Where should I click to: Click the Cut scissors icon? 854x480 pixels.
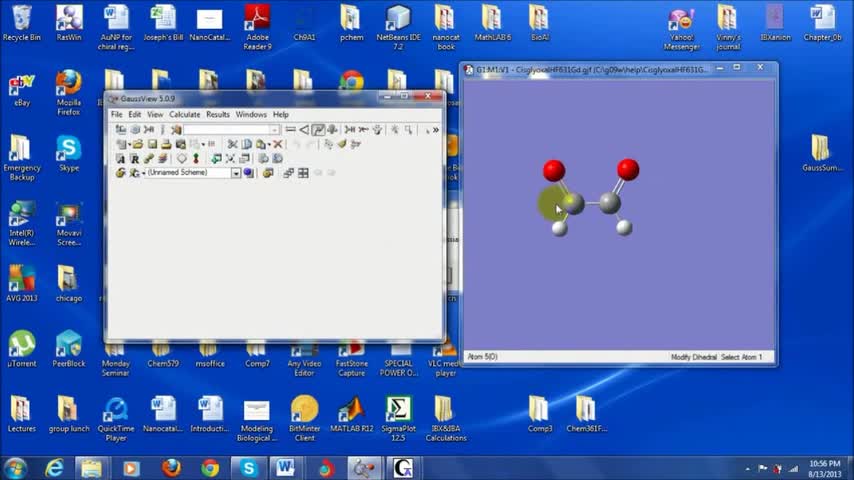click(233, 144)
